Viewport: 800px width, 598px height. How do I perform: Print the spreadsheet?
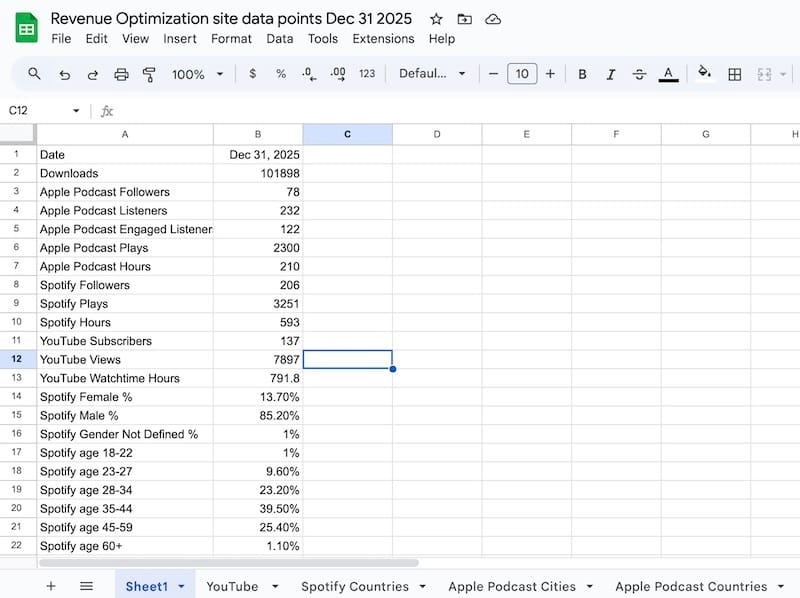121,74
